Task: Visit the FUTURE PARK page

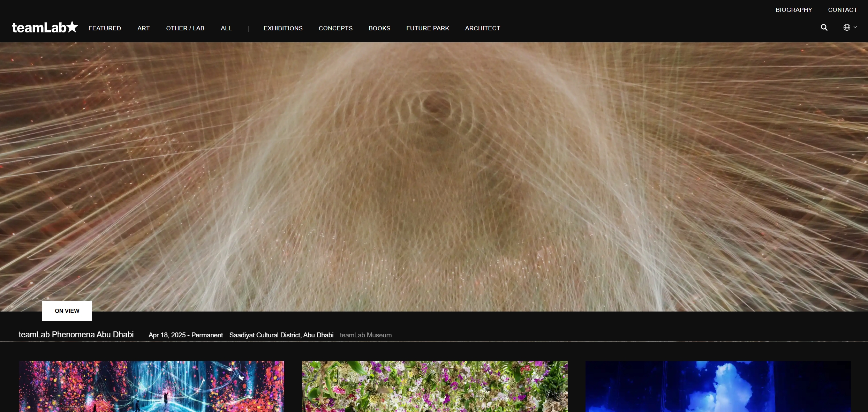Action: (x=428, y=28)
